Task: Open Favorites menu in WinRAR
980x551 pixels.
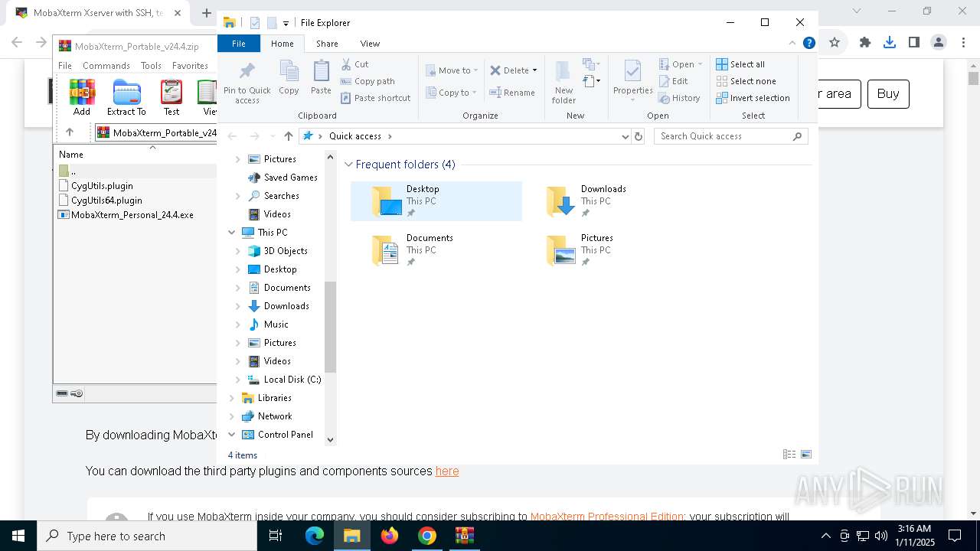Action: 190,66
